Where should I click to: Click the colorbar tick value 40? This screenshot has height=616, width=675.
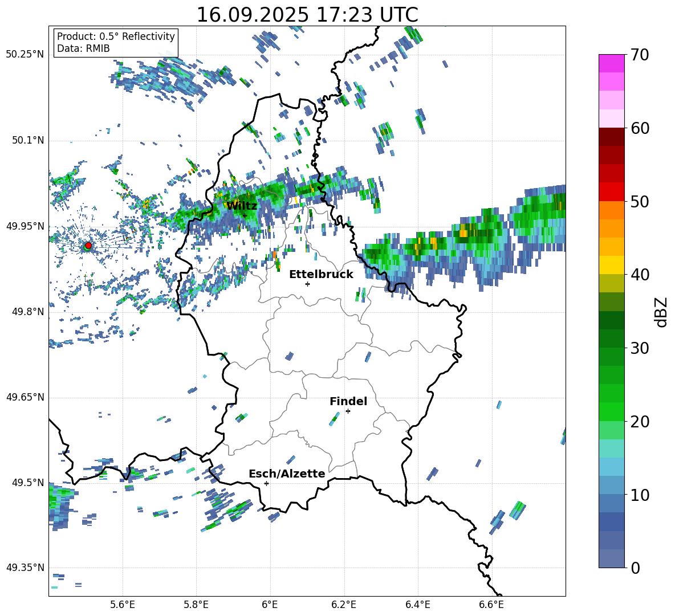tap(640, 275)
